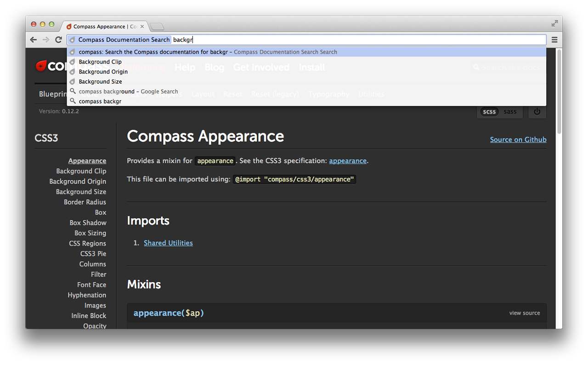The image size is (588, 368).
Task: Click the fullscreen arrows icon in the title bar
Action: click(x=555, y=23)
